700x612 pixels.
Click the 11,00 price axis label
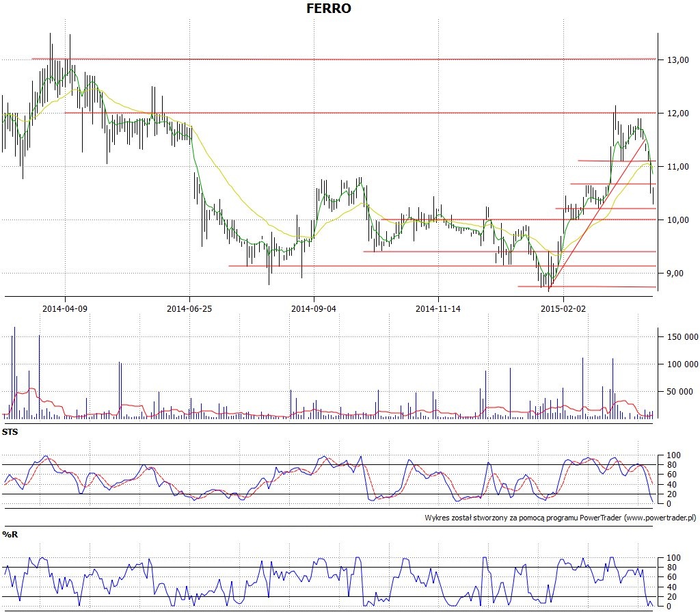pyautogui.click(x=678, y=167)
